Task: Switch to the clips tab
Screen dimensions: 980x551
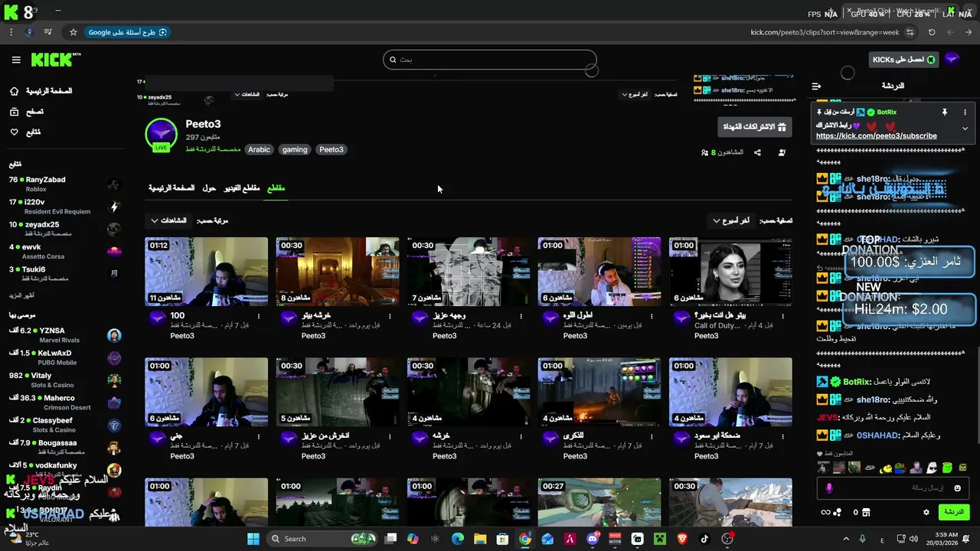Action: 276,188
